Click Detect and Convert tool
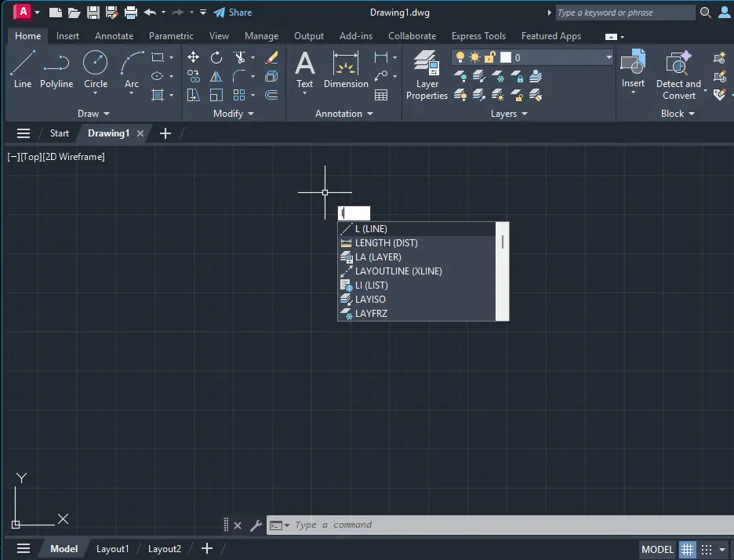 pos(678,75)
